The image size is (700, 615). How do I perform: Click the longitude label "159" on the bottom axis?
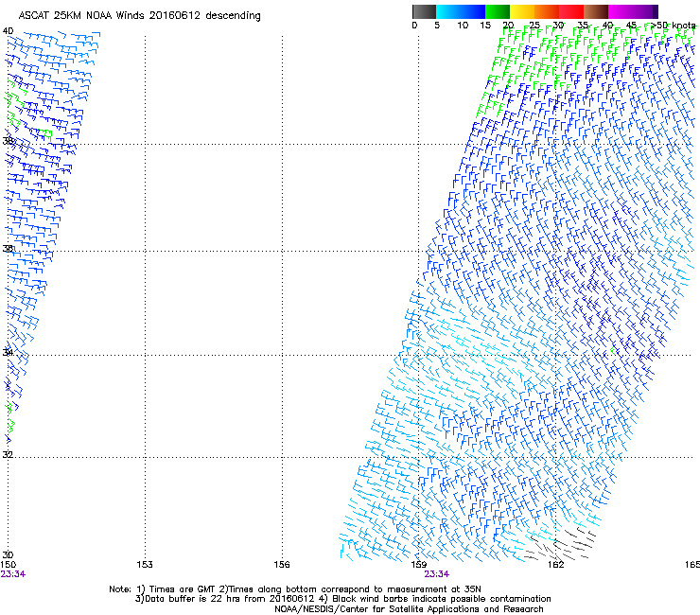tap(419, 565)
